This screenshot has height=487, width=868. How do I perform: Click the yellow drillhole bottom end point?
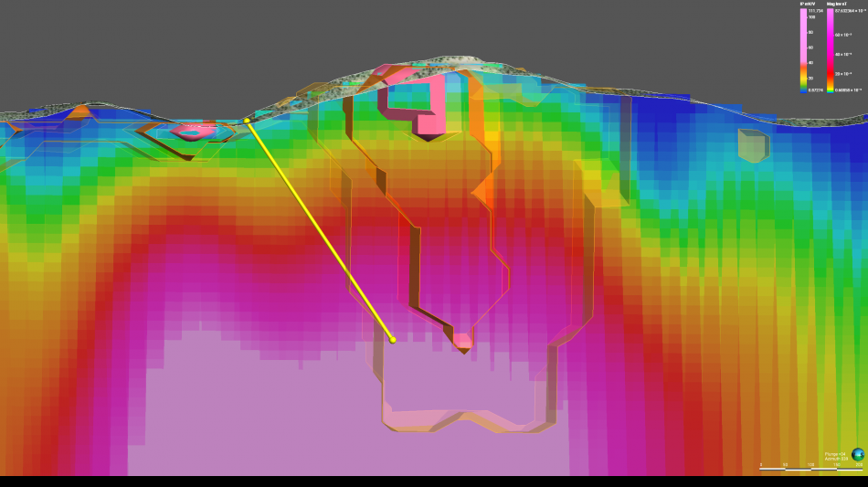point(393,340)
